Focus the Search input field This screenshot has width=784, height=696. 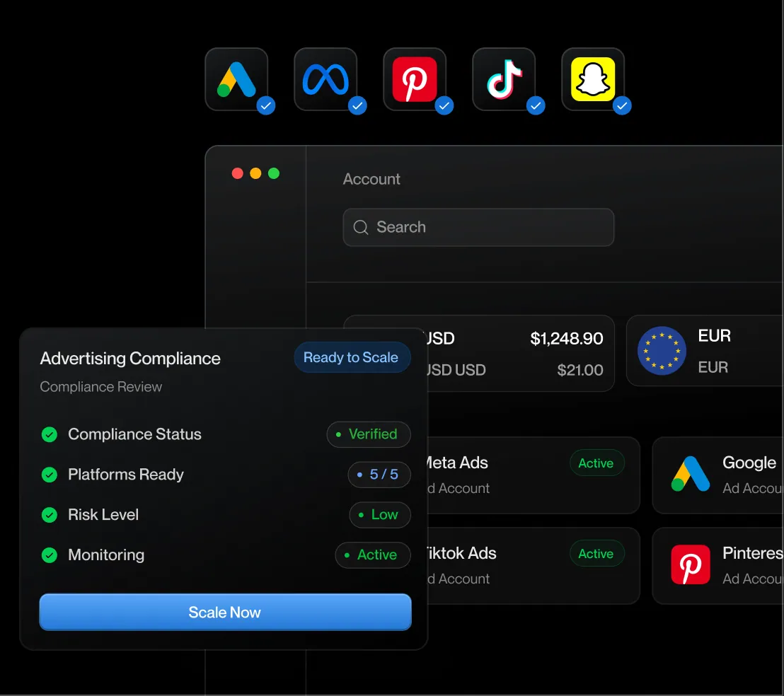tap(478, 227)
